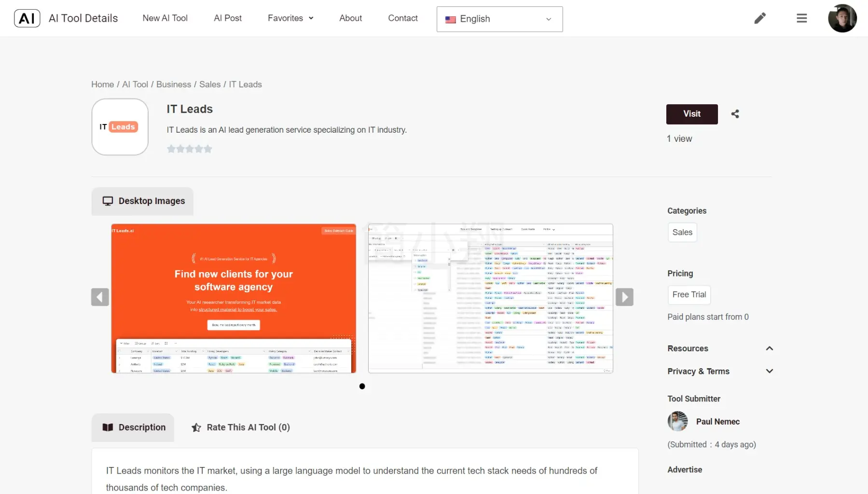Image resolution: width=868 pixels, height=494 pixels.
Task: Click the IT Leads heading text
Action: (x=190, y=109)
